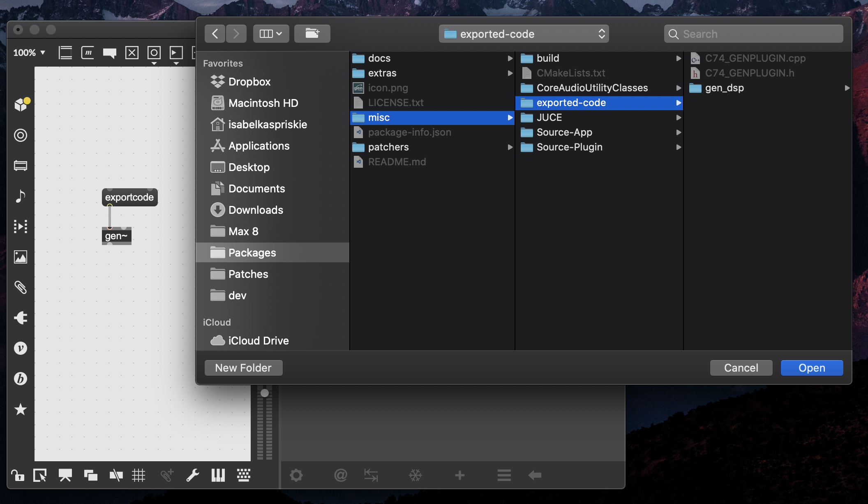Select iCloud Drive in the sidebar
Viewport: 868px width, 504px height.
click(x=258, y=341)
